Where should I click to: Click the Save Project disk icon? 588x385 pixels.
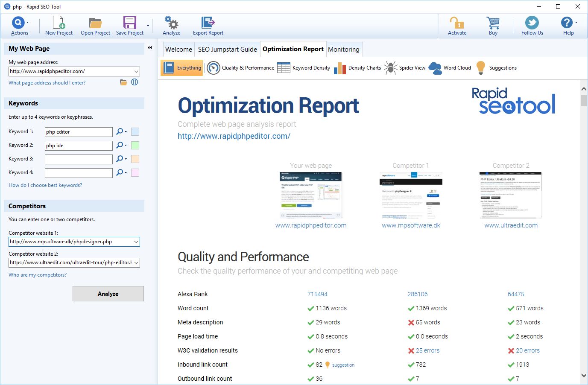coord(129,23)
